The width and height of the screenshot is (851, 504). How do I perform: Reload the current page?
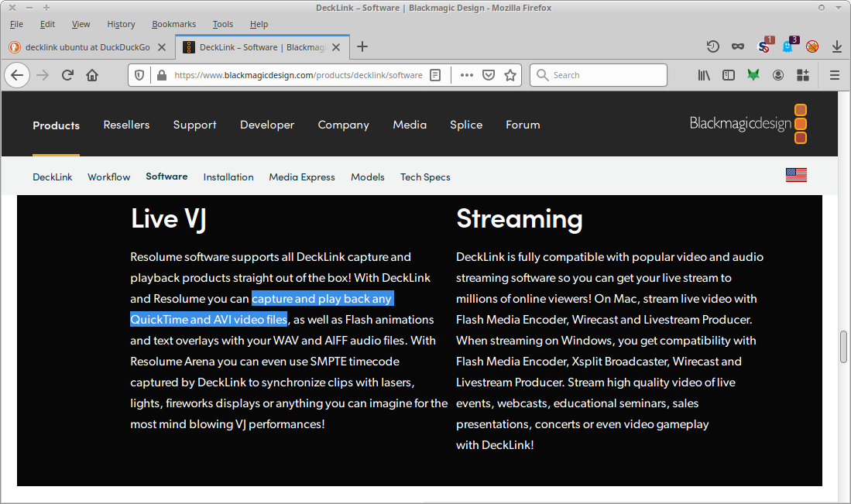(67, 75)
